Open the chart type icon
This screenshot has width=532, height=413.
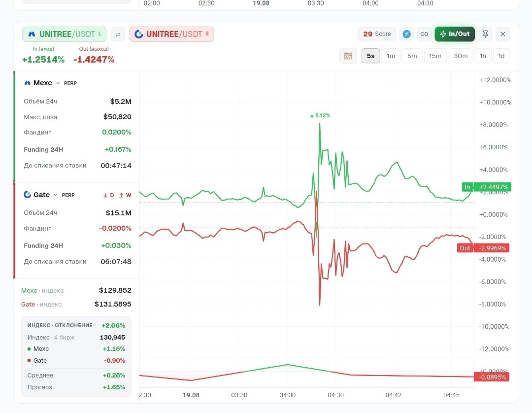coord(348,56)
